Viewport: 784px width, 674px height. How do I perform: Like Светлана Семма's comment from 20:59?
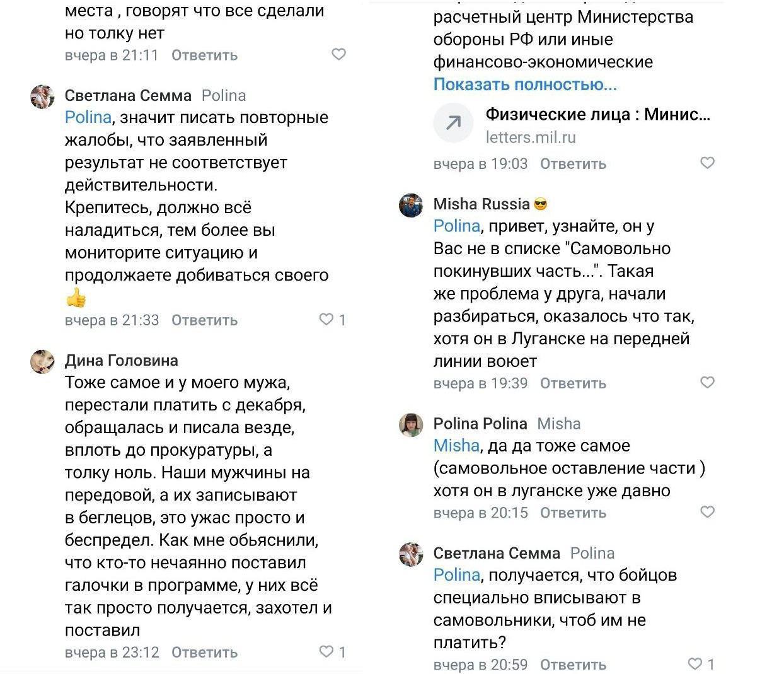(695, 664)
